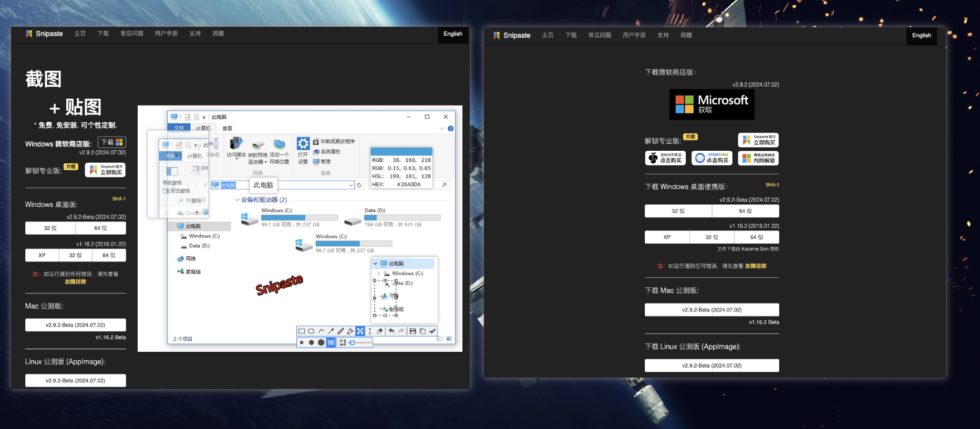Image resolution: width=980 pixels, height=429 pixels.
Task: Click the blue color swatch above RGB values
Action: [401, 151]
